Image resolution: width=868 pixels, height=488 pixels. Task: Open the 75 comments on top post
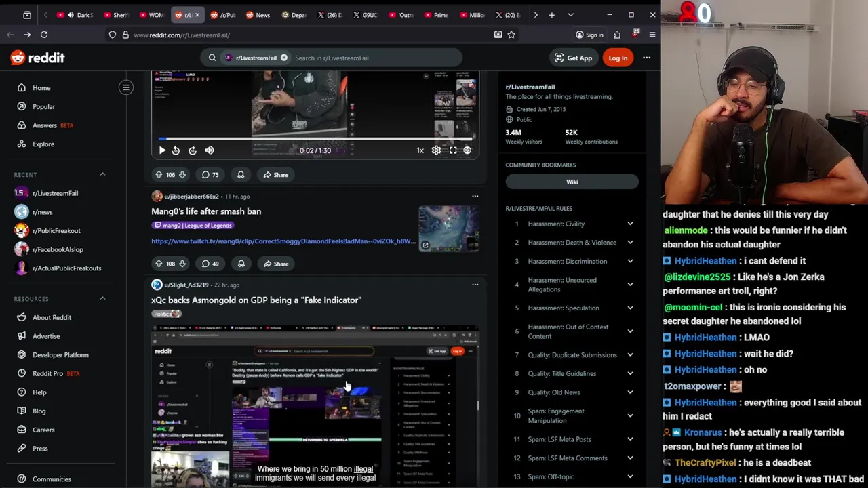[210, 175]
